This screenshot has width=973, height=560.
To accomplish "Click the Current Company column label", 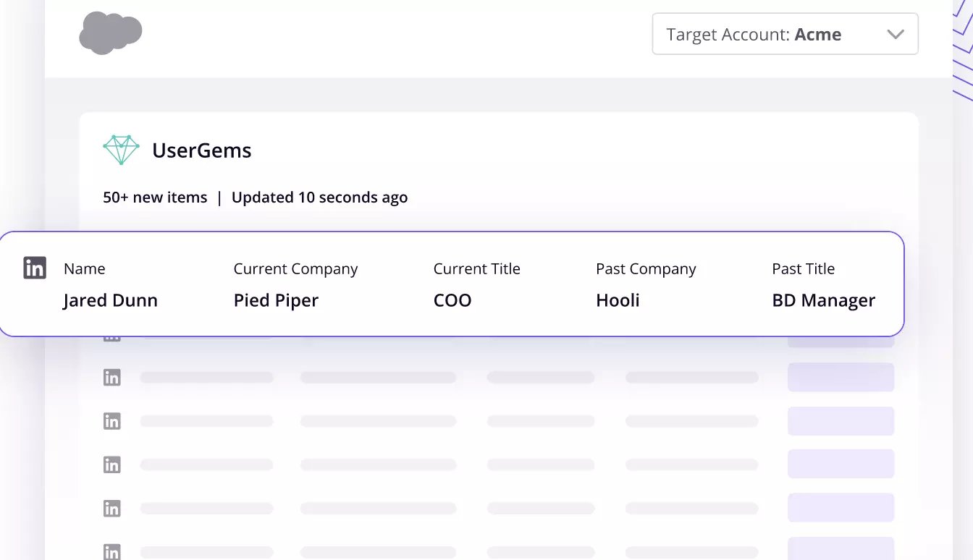I will tap(295, 269).
